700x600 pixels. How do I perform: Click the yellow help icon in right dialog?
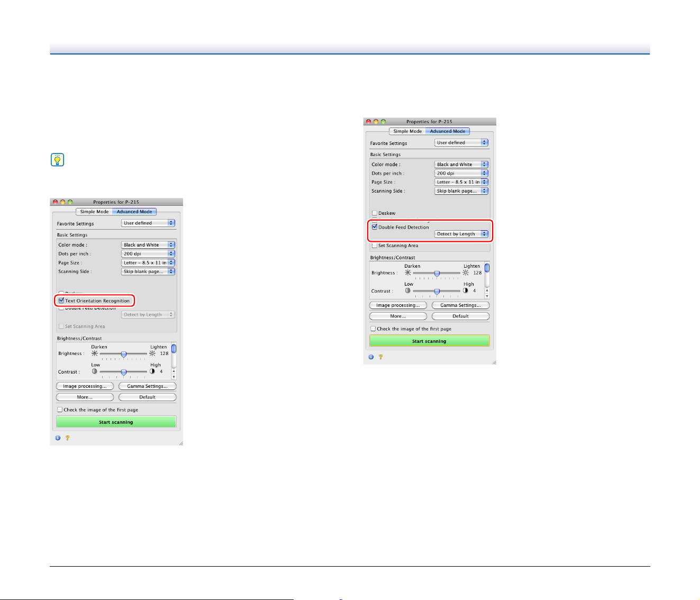coord(380,357)
